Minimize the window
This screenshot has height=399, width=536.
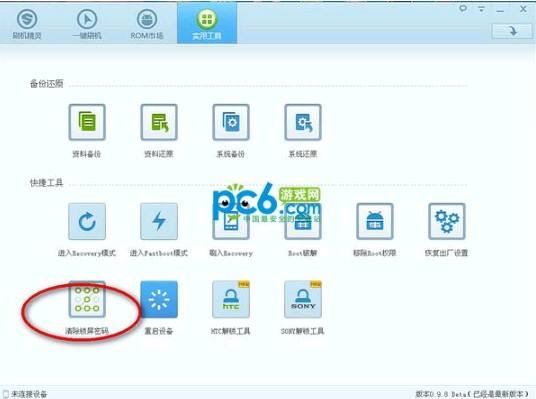click(500, 11)
